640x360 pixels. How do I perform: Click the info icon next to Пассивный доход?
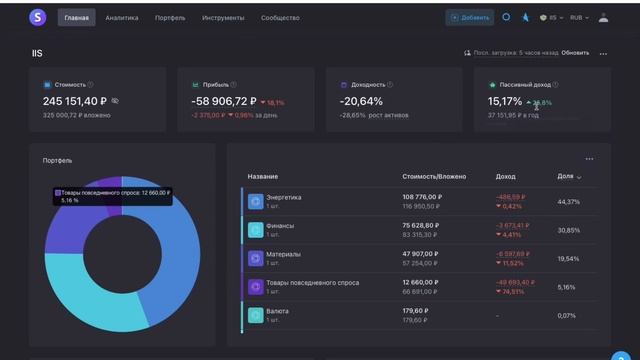click(x=556, y=84)
